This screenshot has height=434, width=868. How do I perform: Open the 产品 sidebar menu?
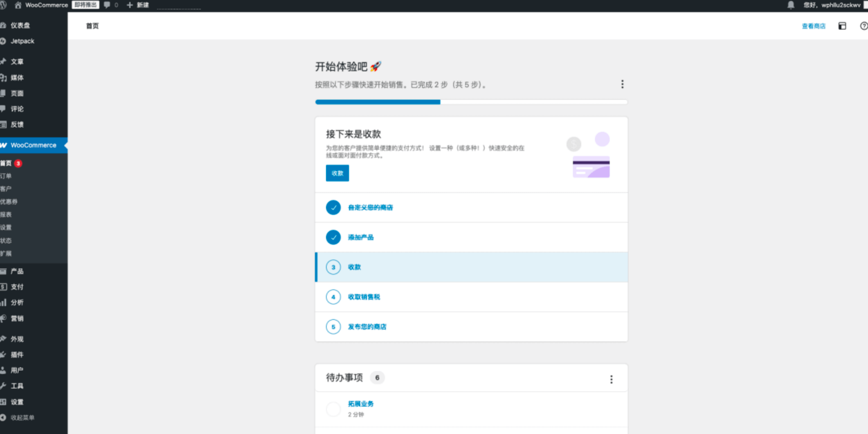coord(17,271)
